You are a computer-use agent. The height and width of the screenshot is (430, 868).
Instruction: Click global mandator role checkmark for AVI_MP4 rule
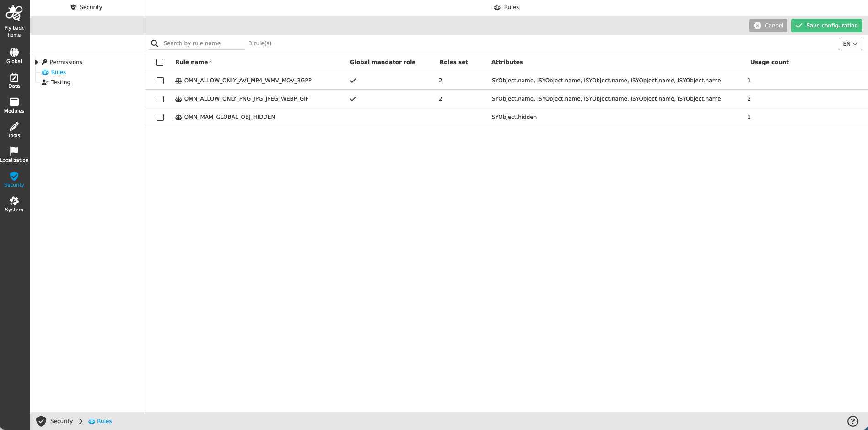click(x=353, y=81)
